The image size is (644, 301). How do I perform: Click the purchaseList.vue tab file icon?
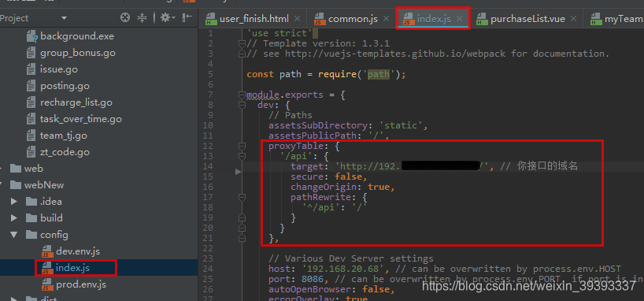(482, 19)
